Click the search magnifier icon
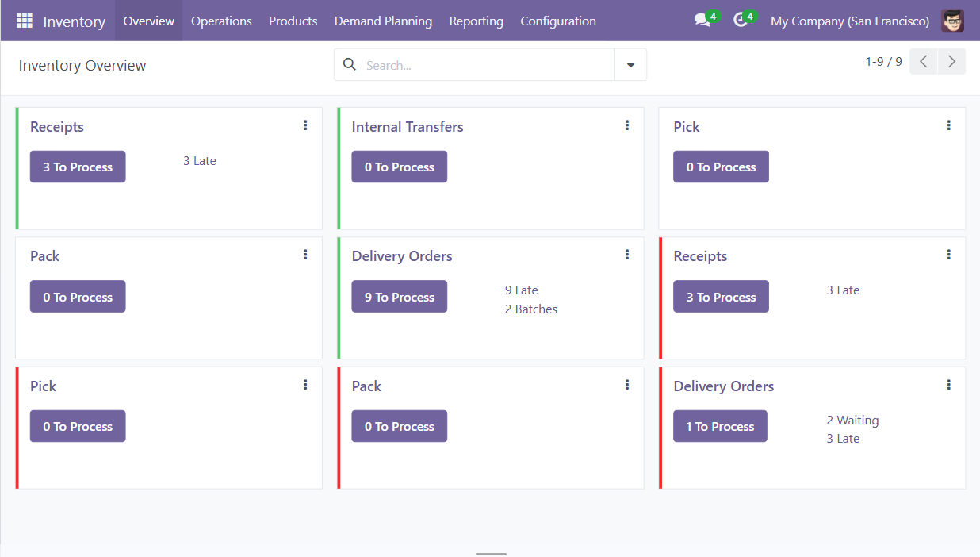The height and width of the screenshot is (557, 980). pyautogui.click(x=350, y=63)
